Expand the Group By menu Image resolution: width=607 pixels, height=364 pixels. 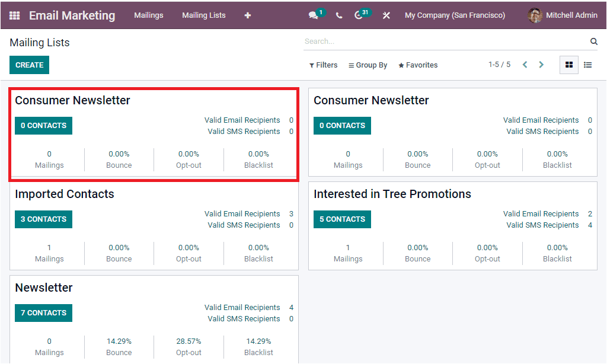pyautogui.click(x=368, y=65)
